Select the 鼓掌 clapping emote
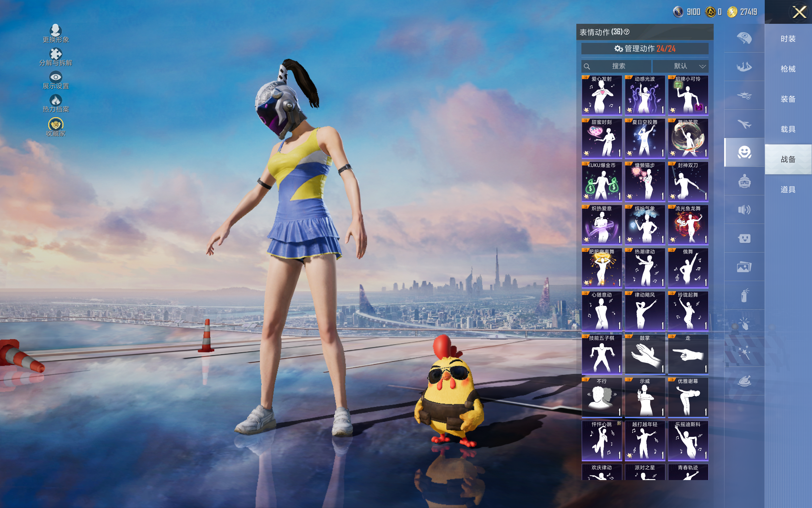 coord(645,354)
